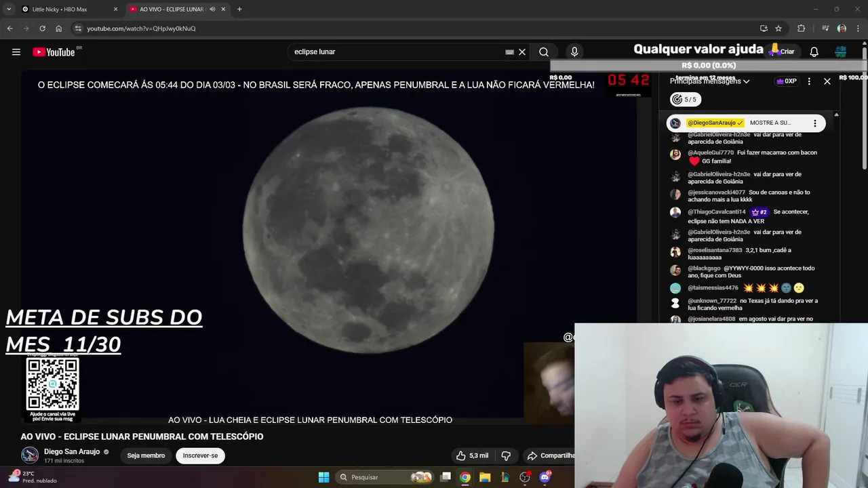The height and width of the screenshot is (488, 868).
Task: Open the Windows Start menu
Action: point(324,477)
